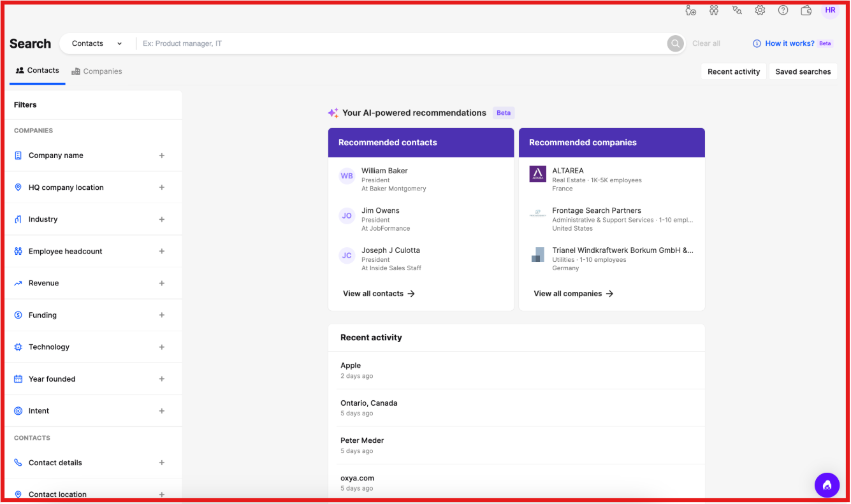
Task: Open Saved searches
Action: coord(803,71)
